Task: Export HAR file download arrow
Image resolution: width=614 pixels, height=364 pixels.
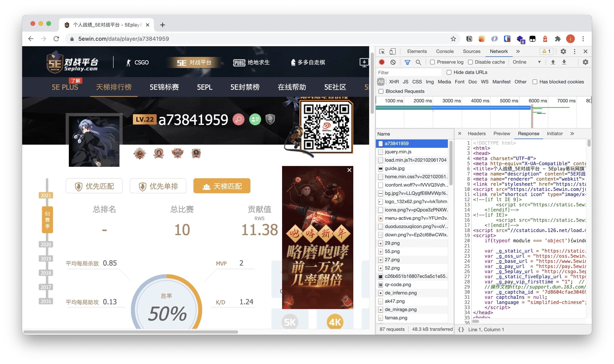Action: pyautogui.click(x=564, y=62)
